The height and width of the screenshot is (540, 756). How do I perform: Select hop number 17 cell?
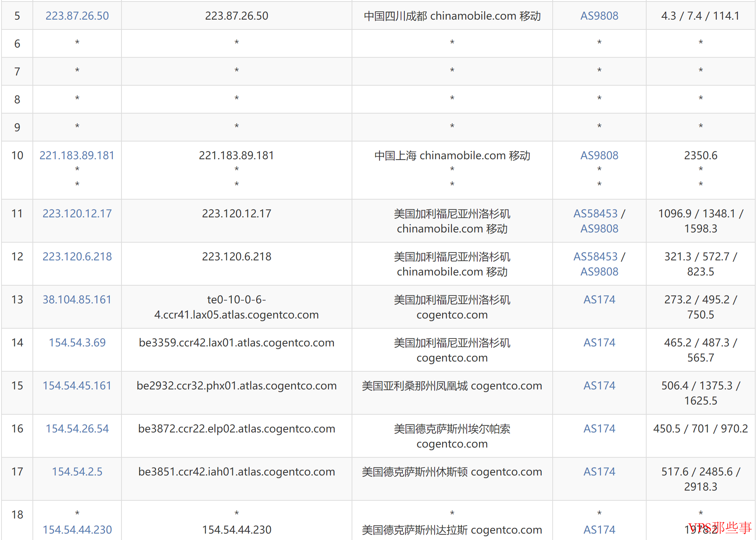(x=17, y=479)
